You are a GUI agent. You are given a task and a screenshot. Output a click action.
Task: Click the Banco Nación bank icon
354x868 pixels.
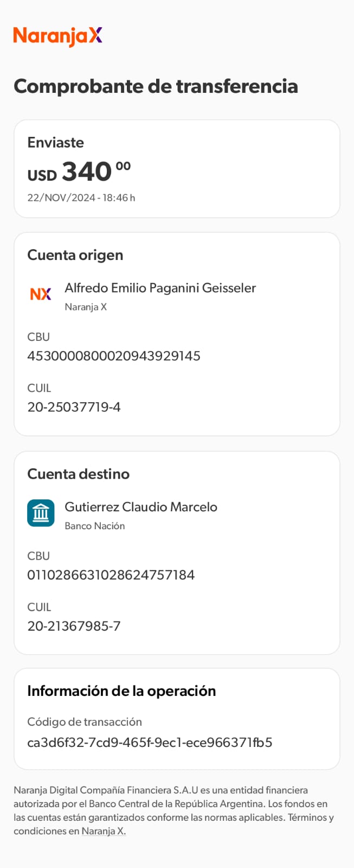tap(41, 513)
